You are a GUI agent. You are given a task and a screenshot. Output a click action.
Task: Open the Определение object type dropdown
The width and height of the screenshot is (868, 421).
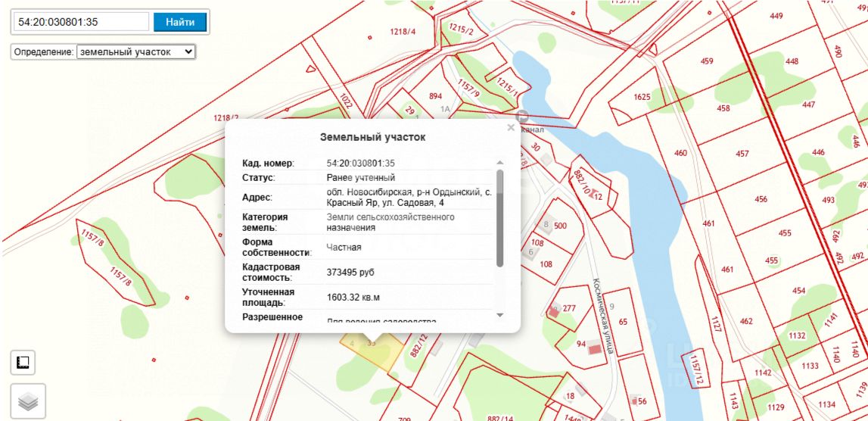[135, 51]
